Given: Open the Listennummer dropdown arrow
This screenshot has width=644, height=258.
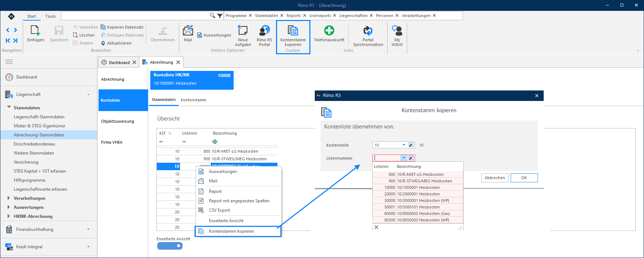Looking at the screenshot, I should [x=404, y=158].
